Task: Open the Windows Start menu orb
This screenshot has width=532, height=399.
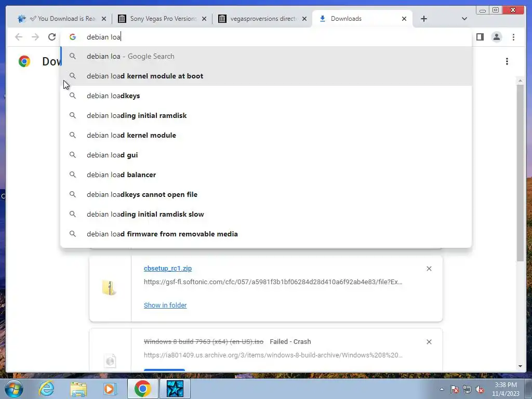Action: pyautogui.click(x=14, y=389)
